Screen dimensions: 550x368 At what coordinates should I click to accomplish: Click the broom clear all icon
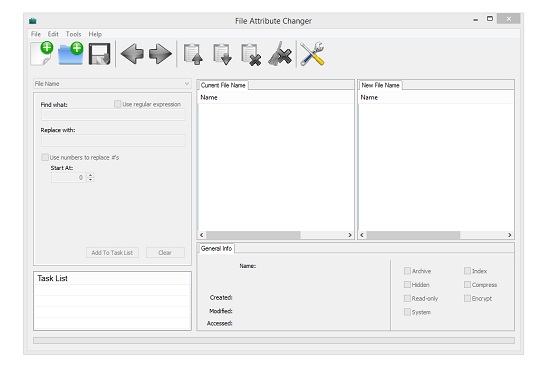tap(280, 54)
